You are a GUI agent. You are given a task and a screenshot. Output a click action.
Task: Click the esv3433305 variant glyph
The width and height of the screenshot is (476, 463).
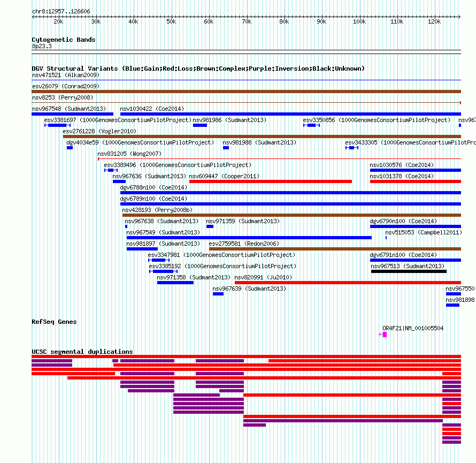coord(352,148)
